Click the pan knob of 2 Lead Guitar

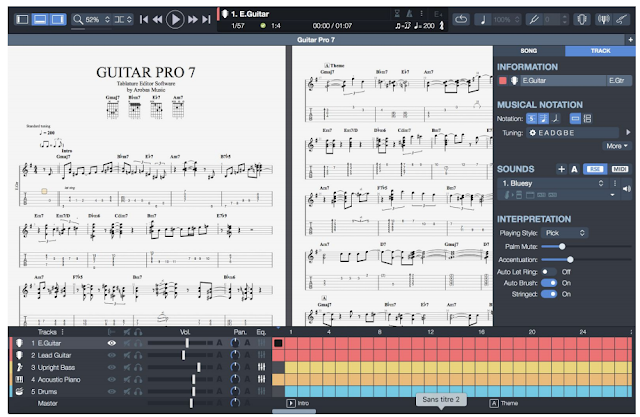(235, 355)
